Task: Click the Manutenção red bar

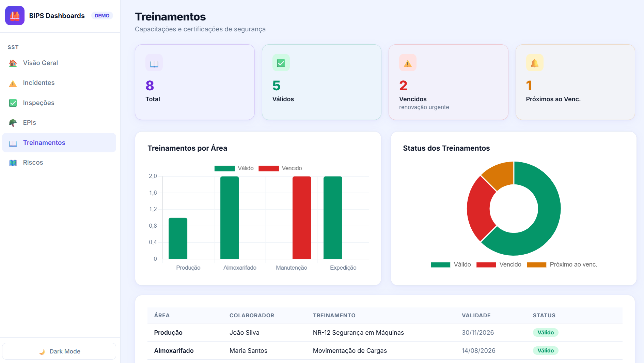Action: pyautogui.click(x=302, y=217)
